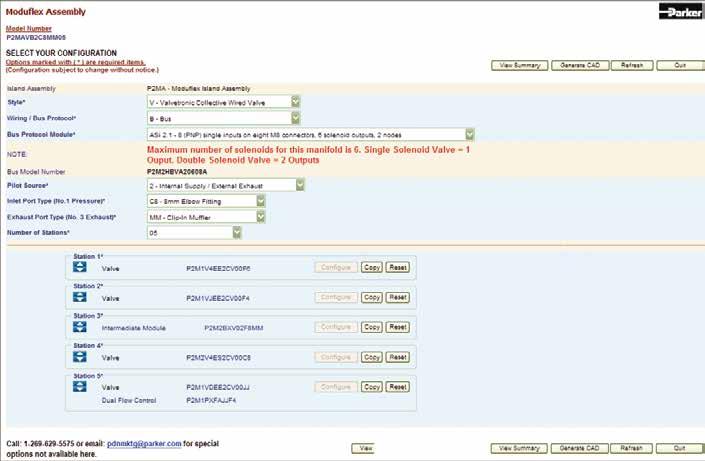Copy the Station 1 valve
The image size is (705, 461).
click(372, 267)
